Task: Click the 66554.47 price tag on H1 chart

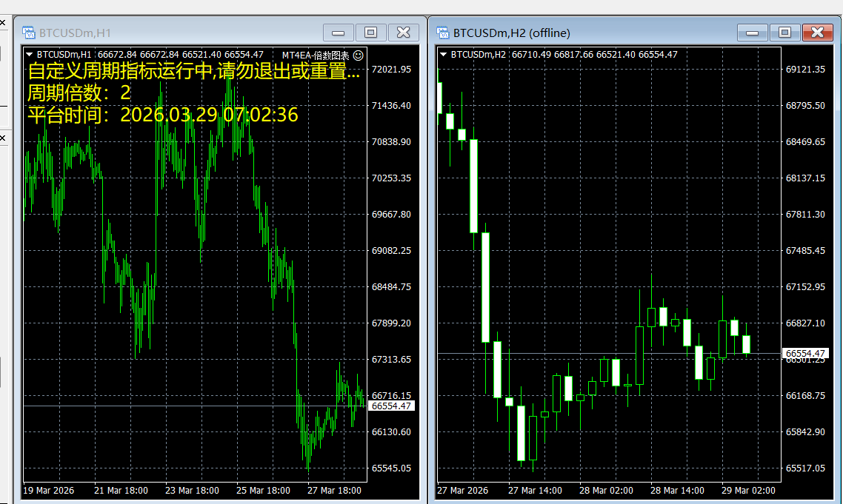Action: tap(391, 406)
